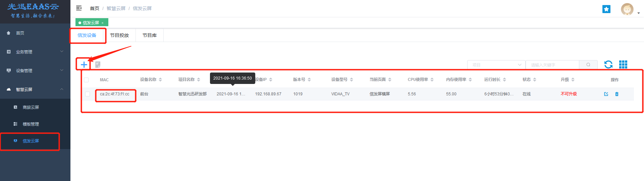Collapse sidebar with the hamburger icon

tap(79, 8)
